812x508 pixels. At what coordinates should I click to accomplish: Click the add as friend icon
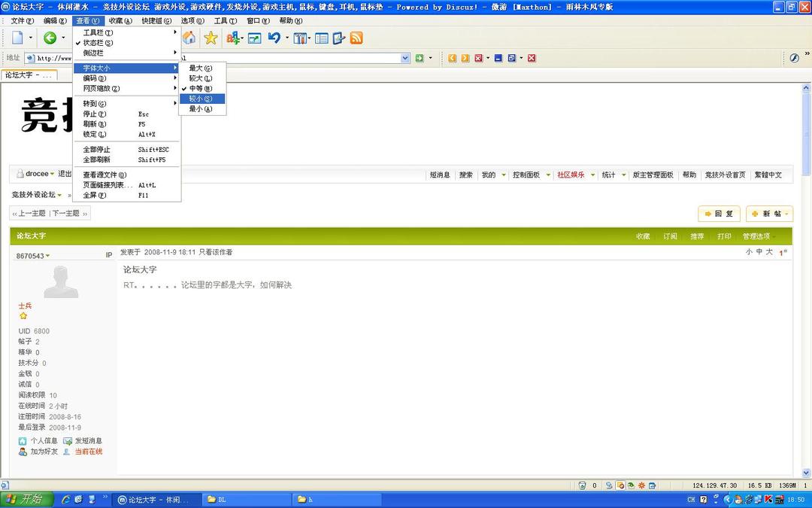[23, 452]
